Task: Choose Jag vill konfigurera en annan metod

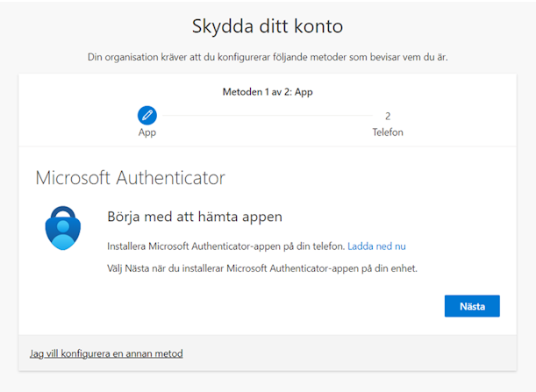Action: tap(106, 353)
